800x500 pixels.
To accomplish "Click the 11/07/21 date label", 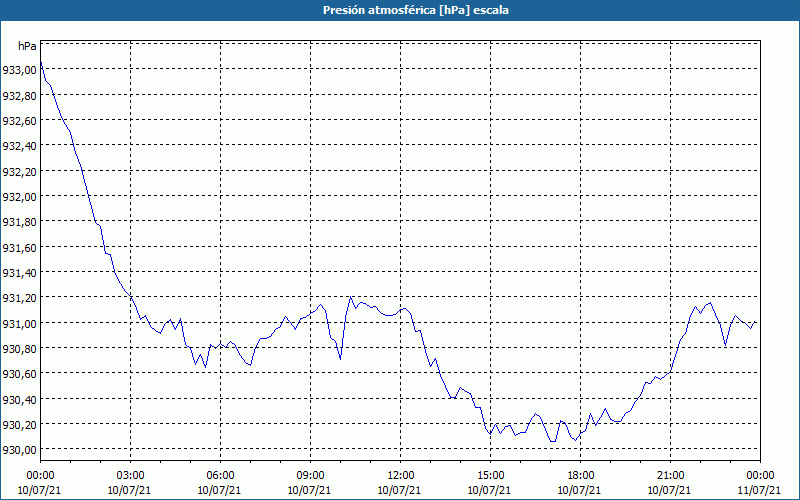I will pos(759,490).
